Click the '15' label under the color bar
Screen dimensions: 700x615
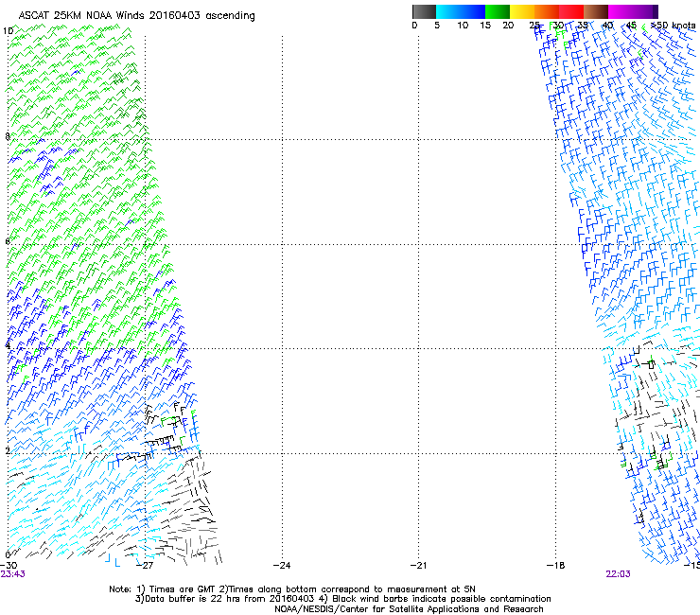(485, 26)
